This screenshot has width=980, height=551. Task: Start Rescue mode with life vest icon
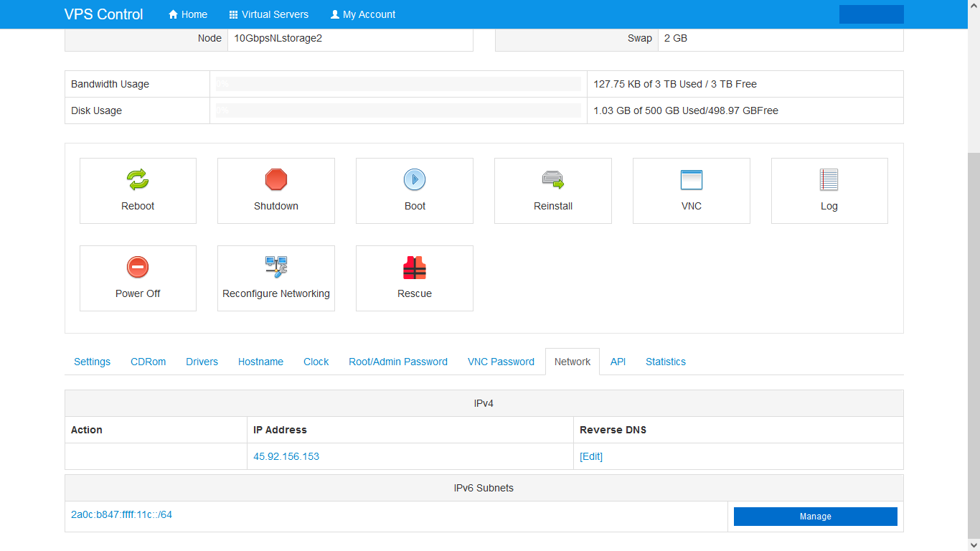pos(415,267)
